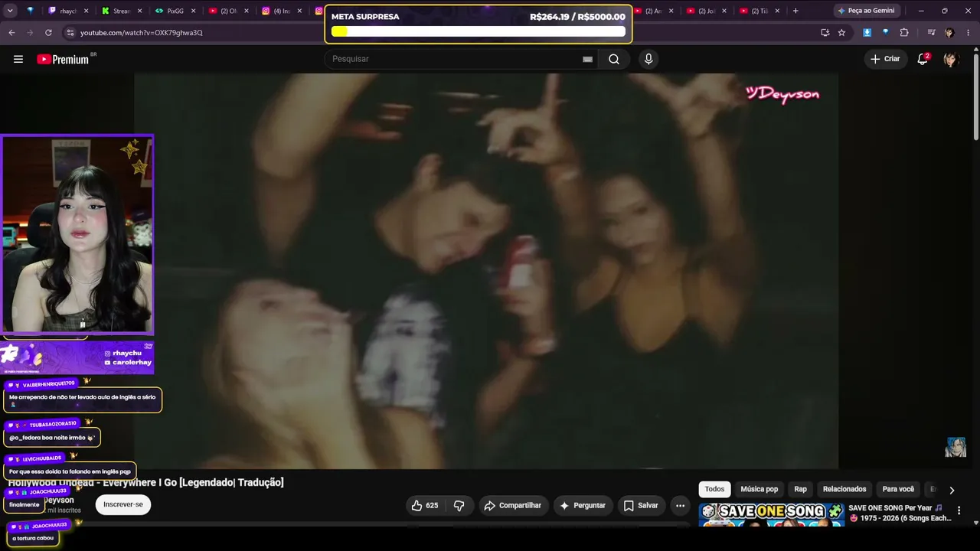980x551 pixels.
Task: Open options for SAVE ONE SONG video
Action: point(959,510)
